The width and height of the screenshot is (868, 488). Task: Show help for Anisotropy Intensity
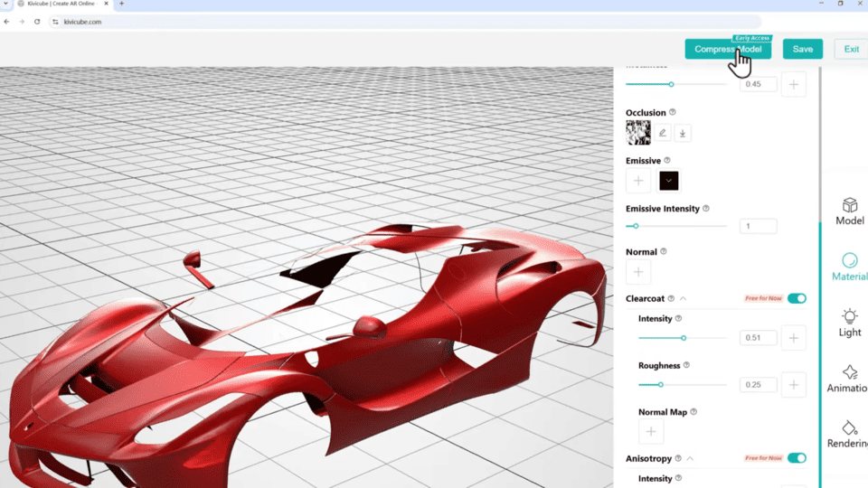point(678,479)
